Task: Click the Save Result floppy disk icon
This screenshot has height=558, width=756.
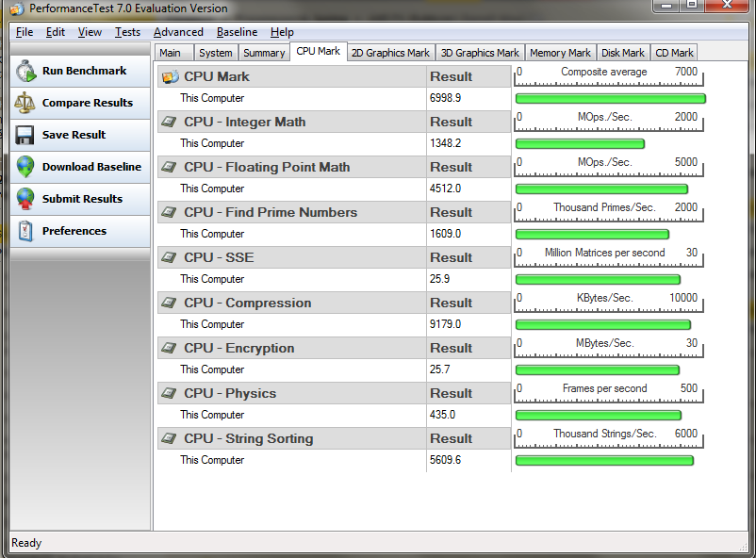Action: point(25,135)
